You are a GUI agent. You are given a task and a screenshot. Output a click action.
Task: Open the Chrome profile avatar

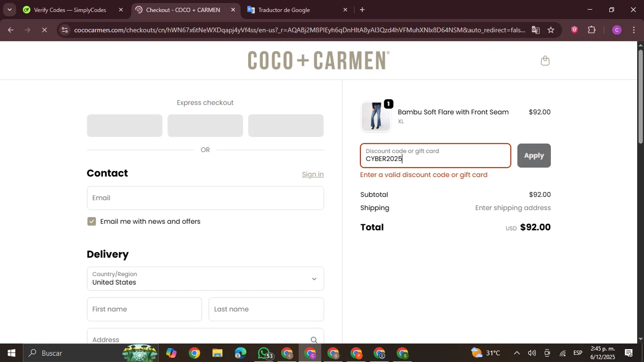point(617,30)
